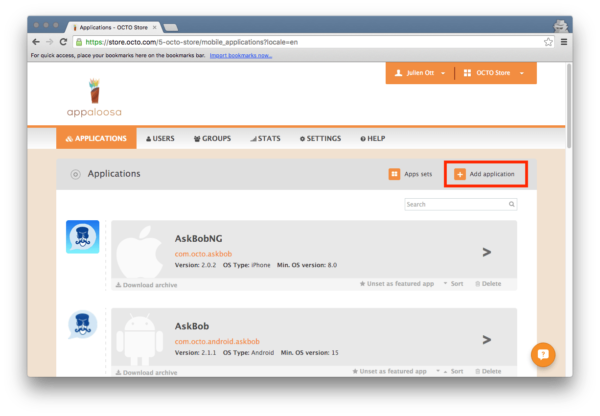Image resolution: width=600 pixels, height=416 pixels.
Task: Expand AskBob details with the arrow
Action: 486,340
